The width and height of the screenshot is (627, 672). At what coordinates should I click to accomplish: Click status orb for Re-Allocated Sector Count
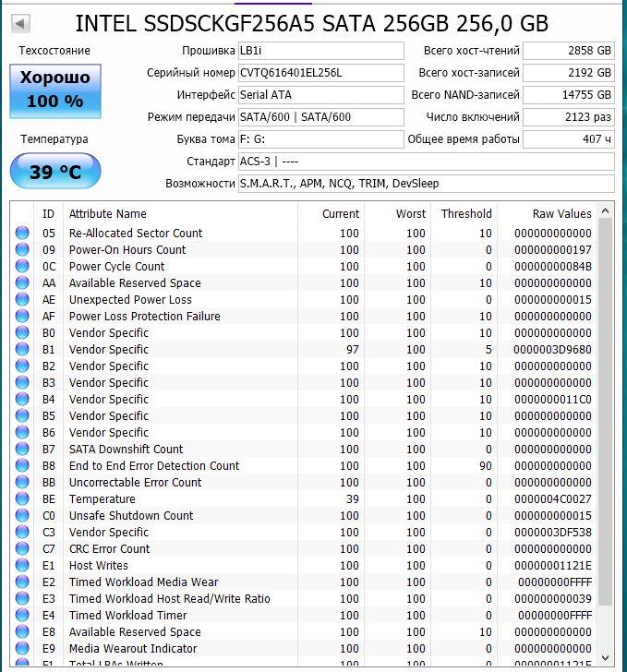pyautogui.click(x=22, y=233)
